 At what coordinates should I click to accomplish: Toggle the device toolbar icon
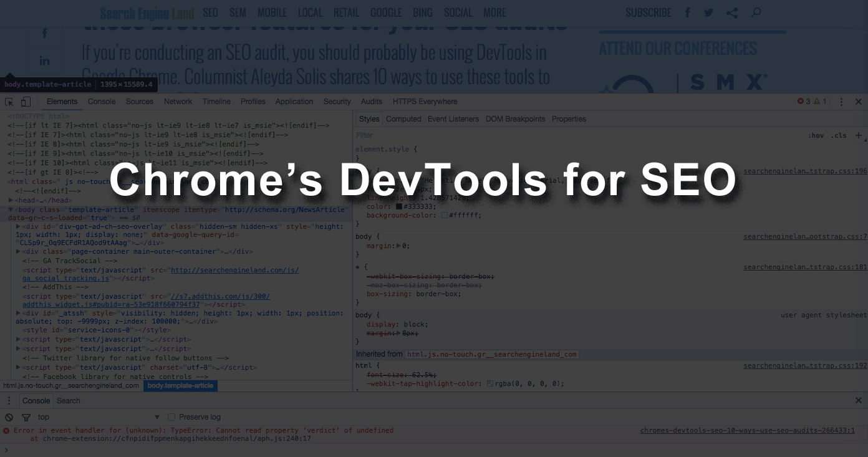[26, 102]
